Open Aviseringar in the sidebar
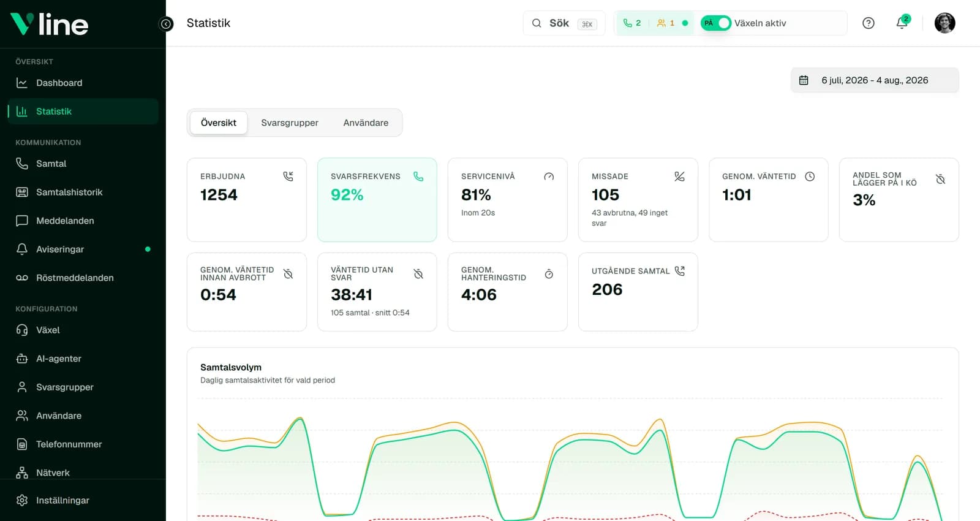Screen dimensions: 980x521 coord(83,249)
